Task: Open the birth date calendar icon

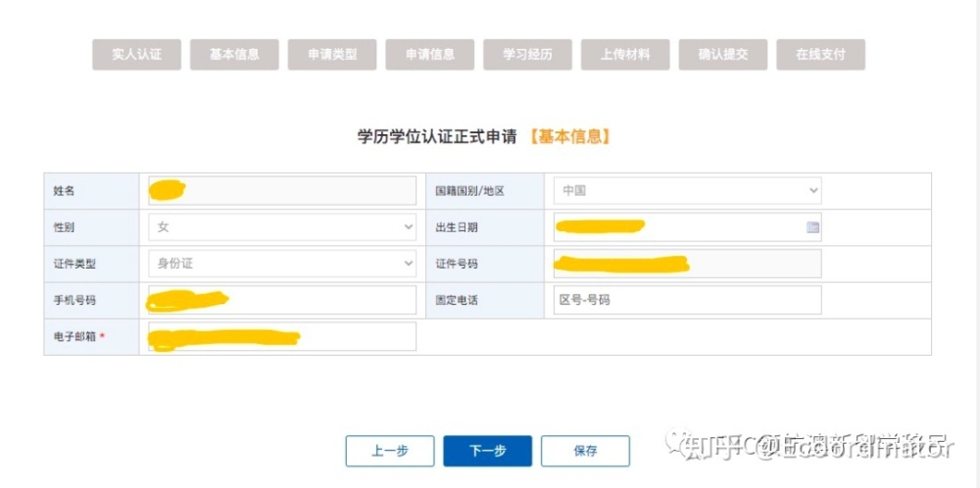Action: [x=812, y=227]
